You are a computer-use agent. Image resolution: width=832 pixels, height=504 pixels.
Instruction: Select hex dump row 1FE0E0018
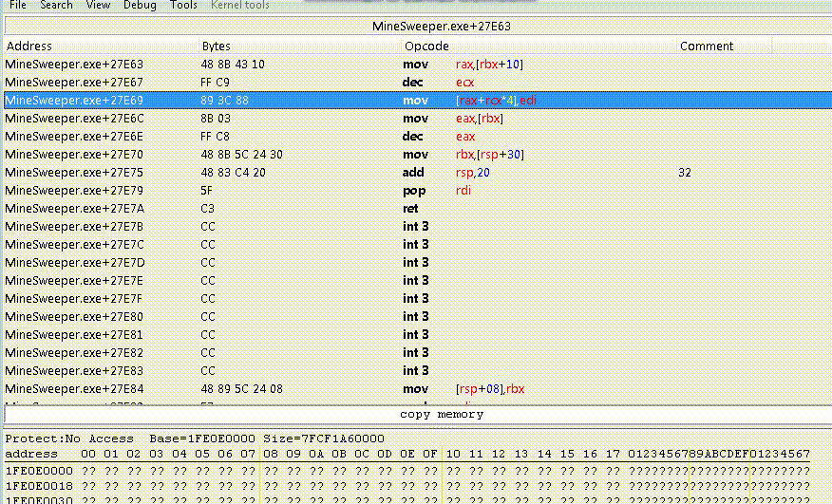click(x=407, y=485)
